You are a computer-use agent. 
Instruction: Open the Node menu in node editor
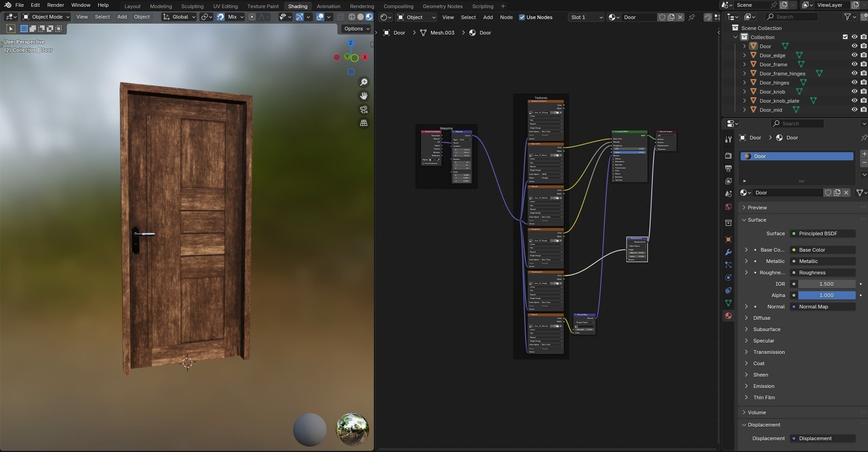click(x=506, y=17)
